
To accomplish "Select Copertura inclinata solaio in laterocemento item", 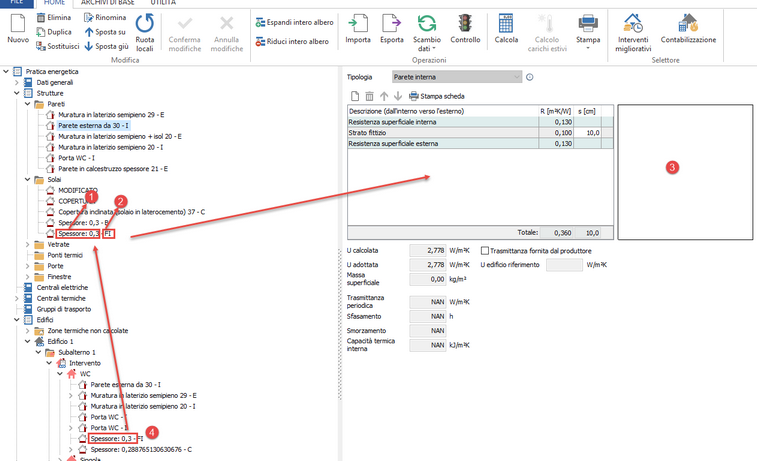I will click(131, 212).
